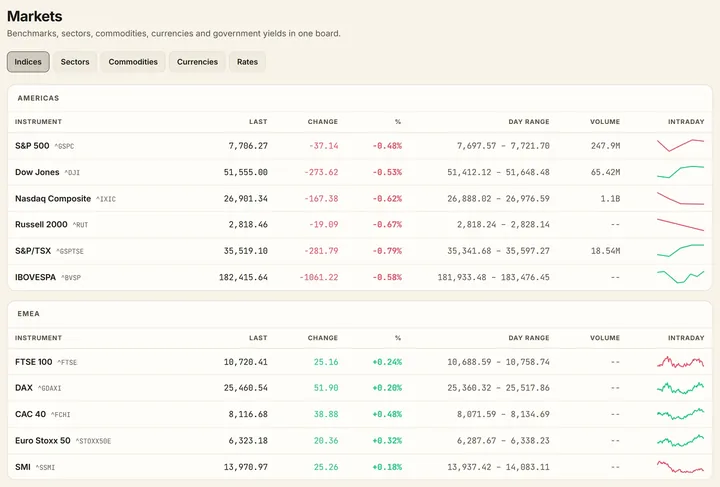Click the FTSE 100 intraday sparkline
Image resolution: width=720 pixels, height=487 pixels.
coord(680,362)
